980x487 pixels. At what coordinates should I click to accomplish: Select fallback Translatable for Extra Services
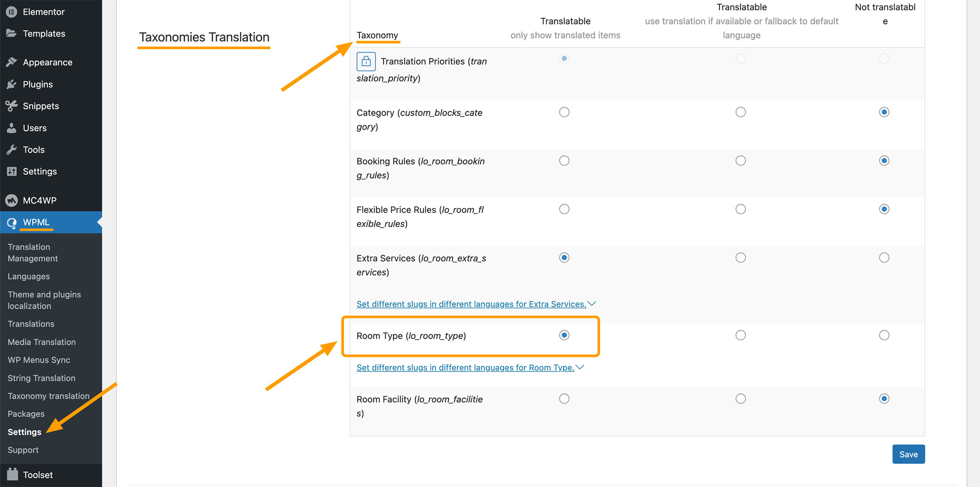[x=740, y=257]
